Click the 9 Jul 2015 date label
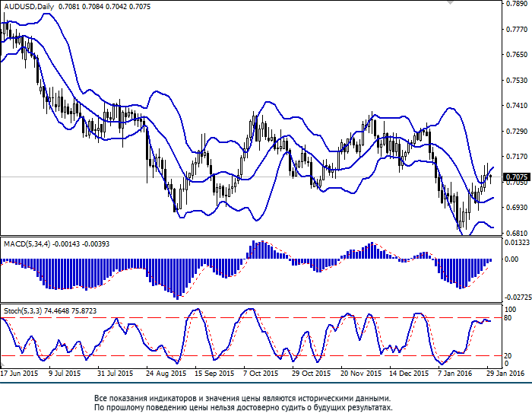Screen dimensions: 532x420 click(65, 373)
